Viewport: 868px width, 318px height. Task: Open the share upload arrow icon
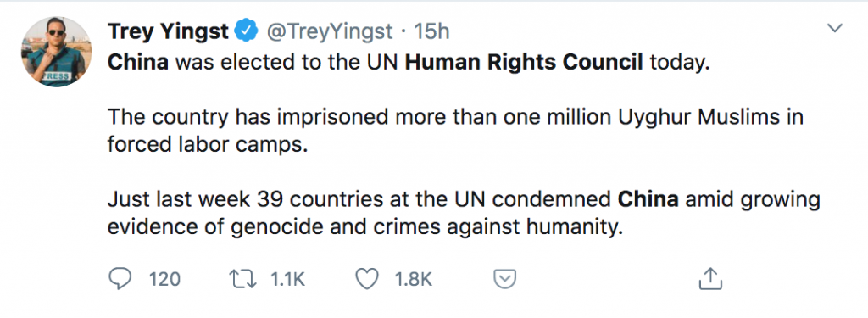tap(711, 279)
